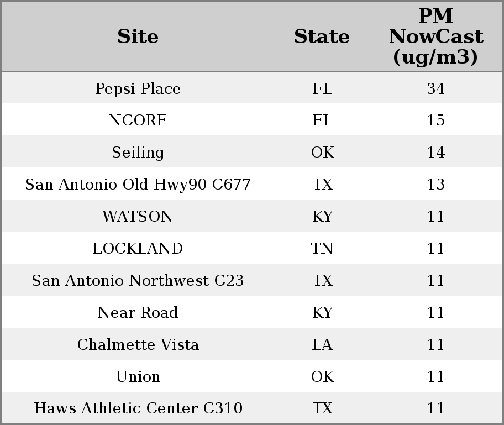Click the WATSON site cell
This screenshot has height=425, width=504.
click(x=138, y=216)
